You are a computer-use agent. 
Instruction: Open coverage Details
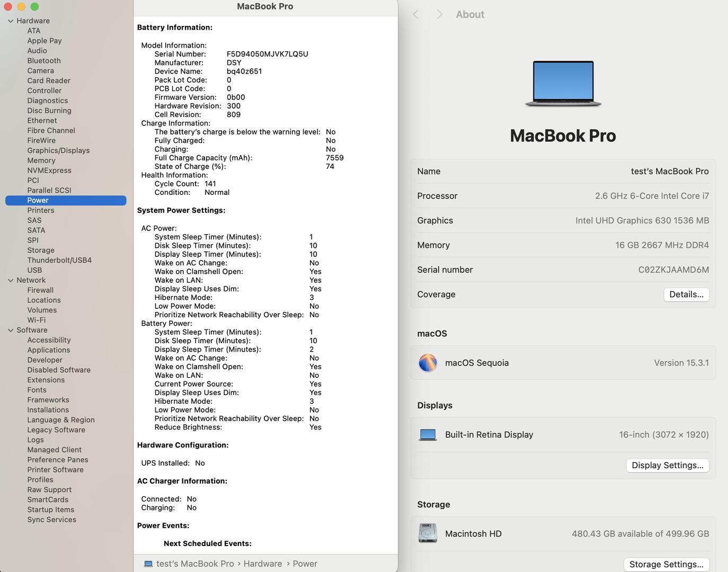(686, 294)
